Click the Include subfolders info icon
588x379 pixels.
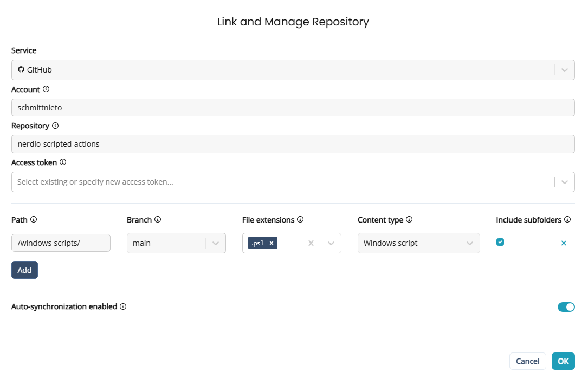coord(567,219)
